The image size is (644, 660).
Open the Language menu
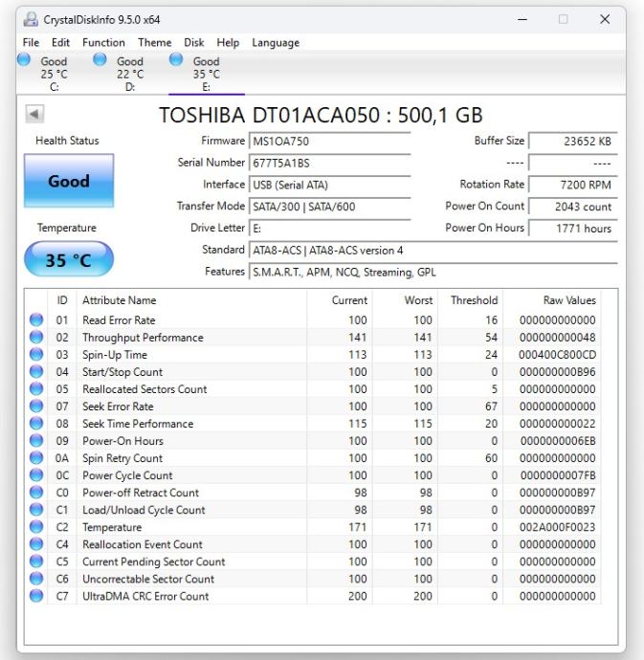(x=276, y=42)
